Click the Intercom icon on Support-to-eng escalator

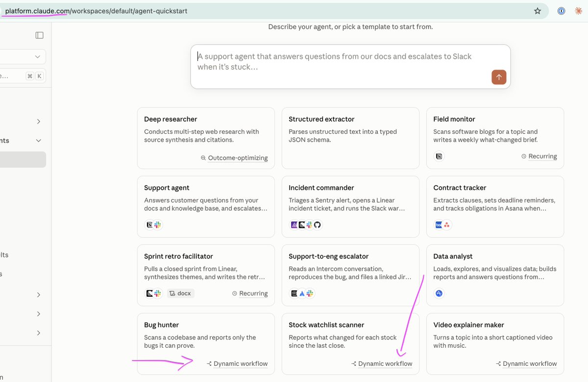pos(294,294)
